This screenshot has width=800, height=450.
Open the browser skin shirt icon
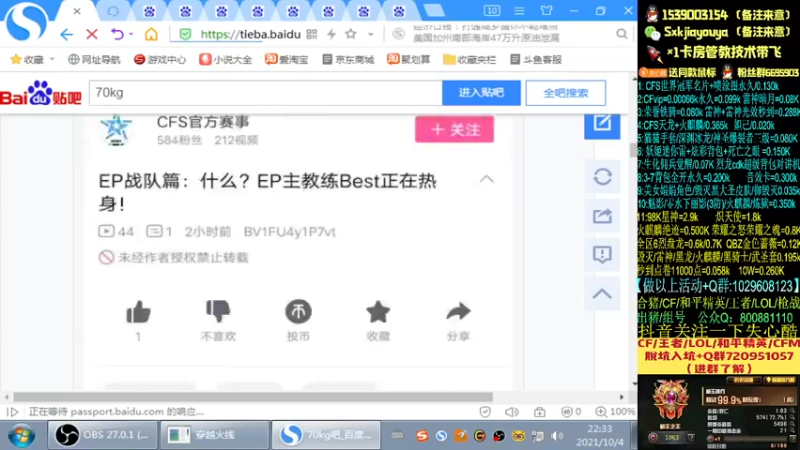coord(546,11)
